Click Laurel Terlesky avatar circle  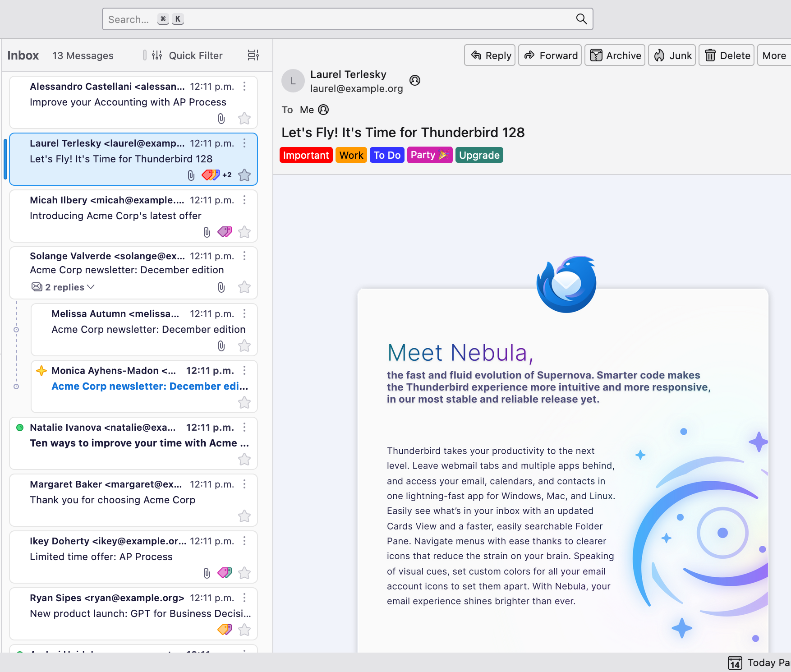click(293, 81)
